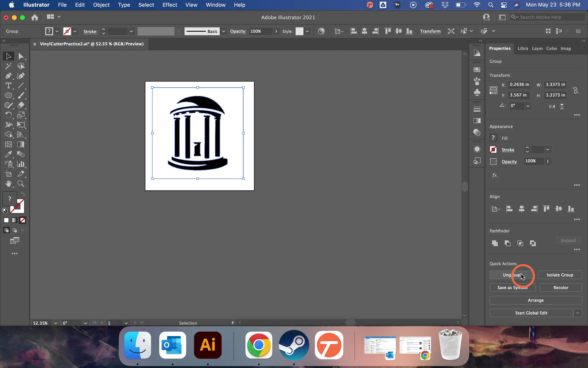Screen dimensions: 588x368
Task: Select the Ellipse tool
Action: [9, 95]
